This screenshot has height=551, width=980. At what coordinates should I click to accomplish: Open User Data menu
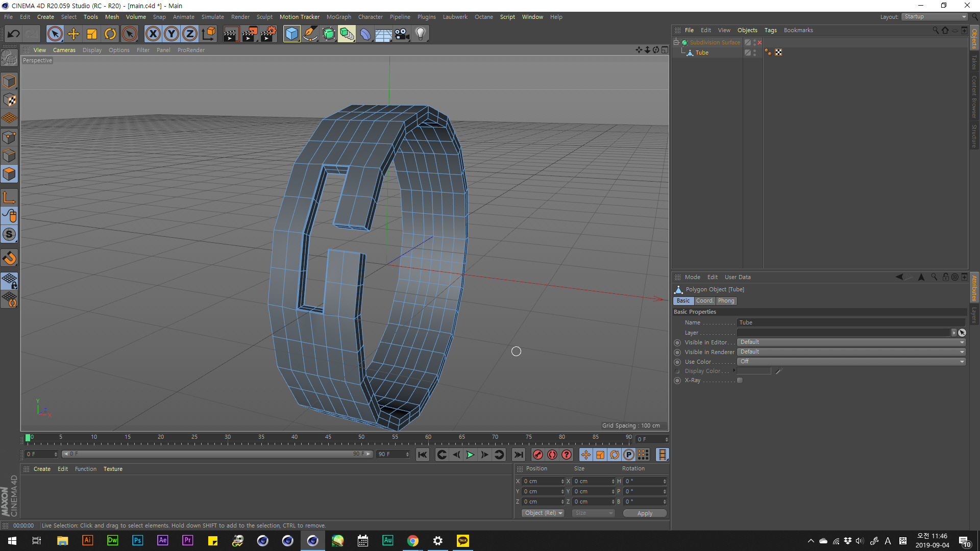pos(738,277)
